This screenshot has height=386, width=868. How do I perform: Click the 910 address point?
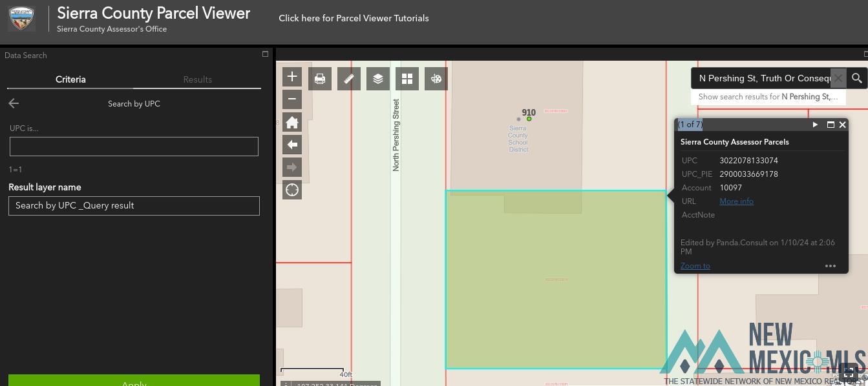pyautogui.click(x=529, y=119)
